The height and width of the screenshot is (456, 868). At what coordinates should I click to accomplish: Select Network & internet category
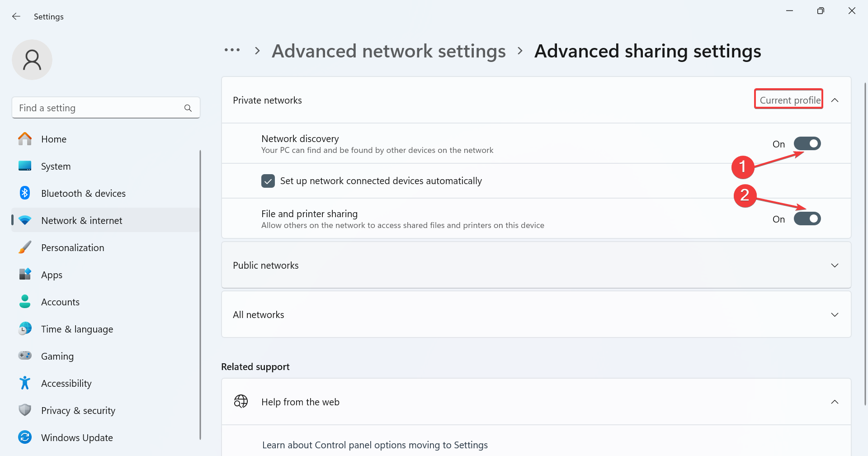tap(106, 220)
